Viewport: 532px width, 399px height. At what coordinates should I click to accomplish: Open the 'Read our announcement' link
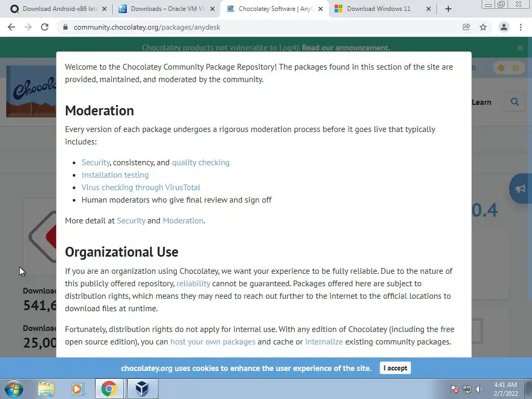point(345,48)
